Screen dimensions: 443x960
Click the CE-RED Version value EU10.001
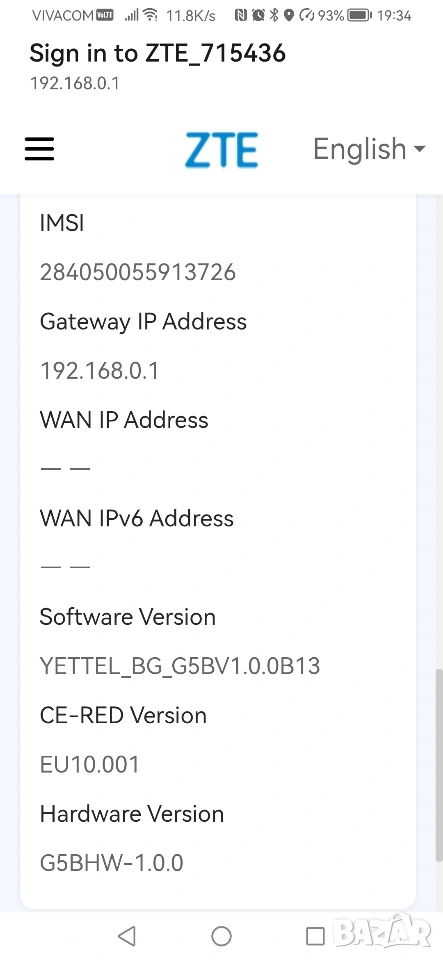click(x=89, y=765)
